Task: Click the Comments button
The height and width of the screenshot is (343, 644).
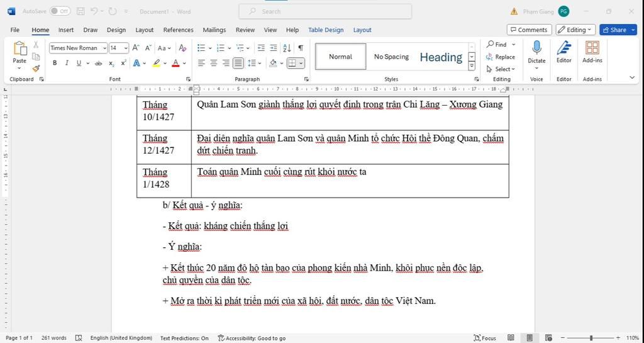Action: [529, 30]
